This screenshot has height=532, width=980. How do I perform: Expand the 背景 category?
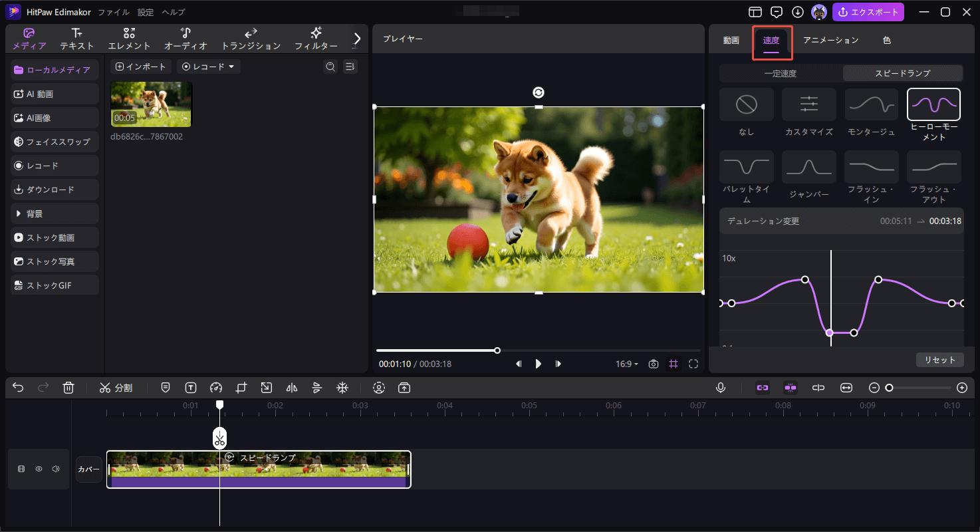coord(55,213)
